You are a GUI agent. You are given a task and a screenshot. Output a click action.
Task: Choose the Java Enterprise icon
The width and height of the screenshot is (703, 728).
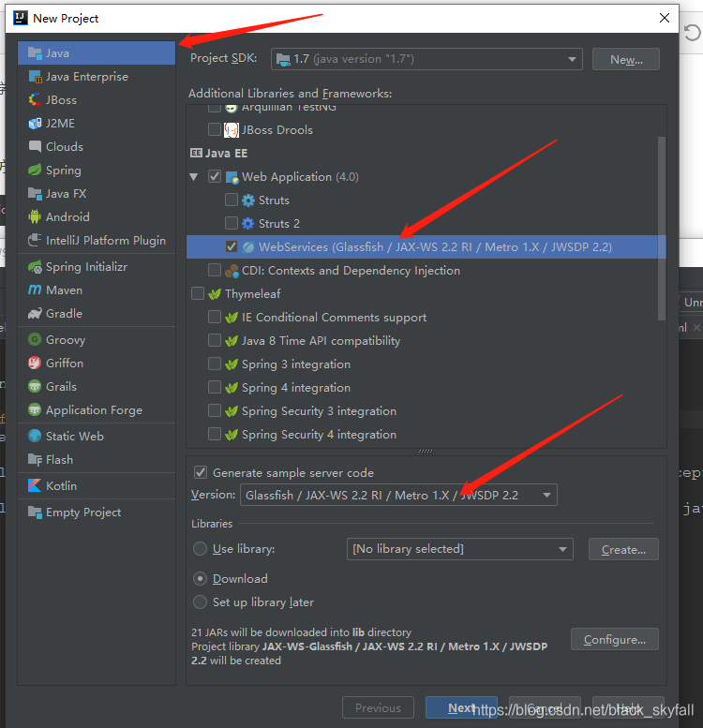[x=35, y=77]
